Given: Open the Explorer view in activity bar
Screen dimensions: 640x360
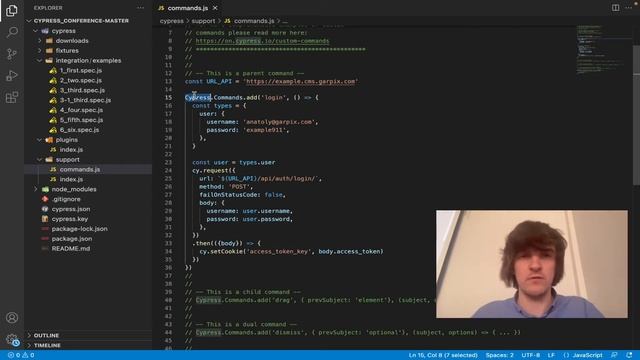Looking at the screenshot, I should click(x=12, y=11).
